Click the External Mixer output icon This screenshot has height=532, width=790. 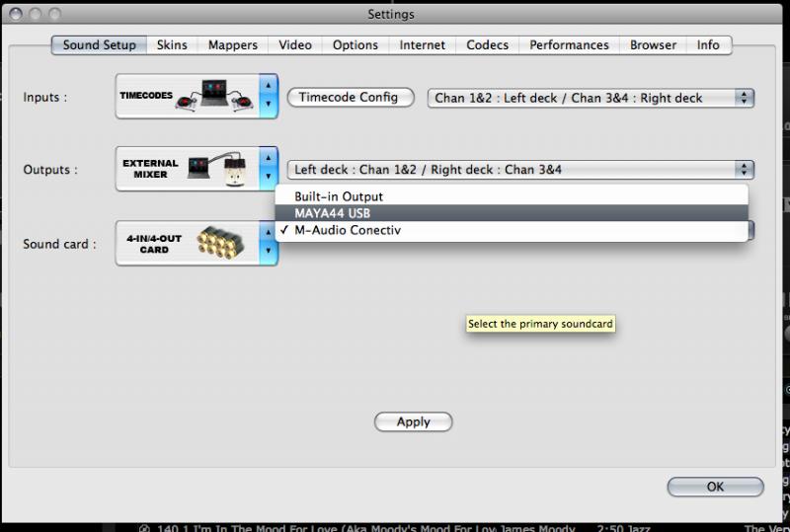tap(187, 169)
